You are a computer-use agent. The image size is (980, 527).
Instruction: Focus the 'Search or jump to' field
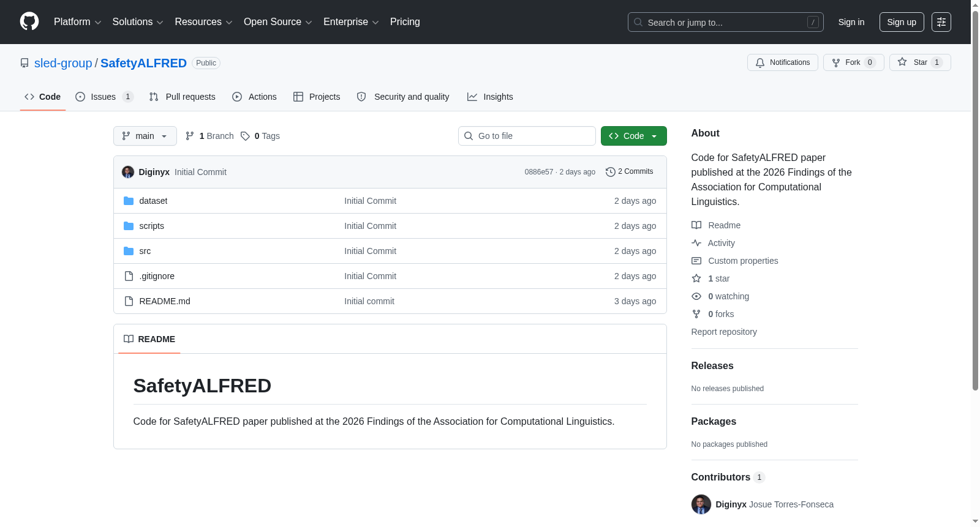coord(726,22)
